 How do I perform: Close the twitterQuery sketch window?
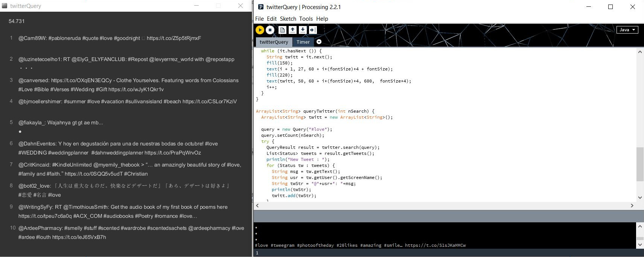241,6
